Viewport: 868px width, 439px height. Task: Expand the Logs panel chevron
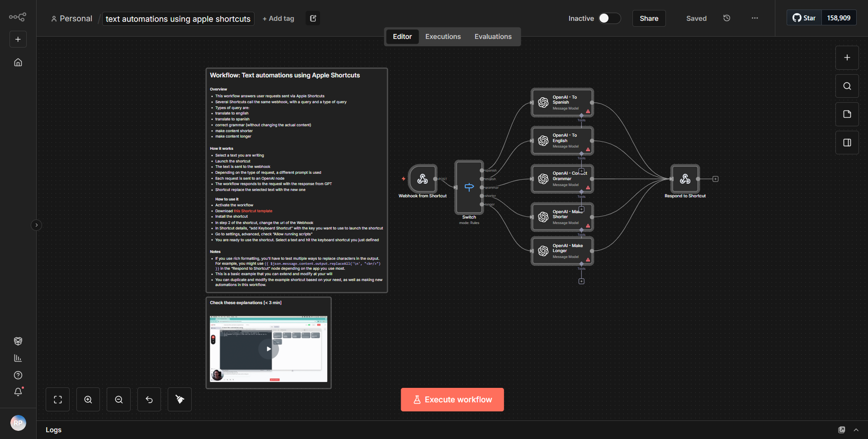point(856,430)
